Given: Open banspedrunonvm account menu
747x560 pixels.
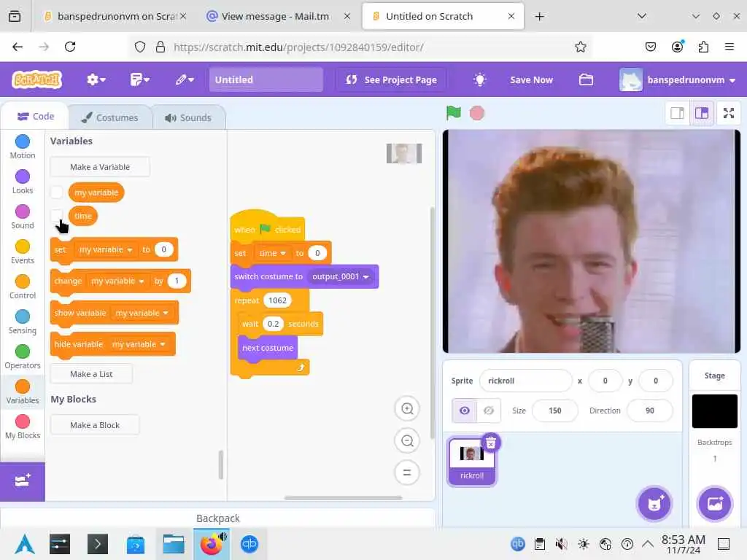Looking at the screenshot, I should (x=678, y=79).
